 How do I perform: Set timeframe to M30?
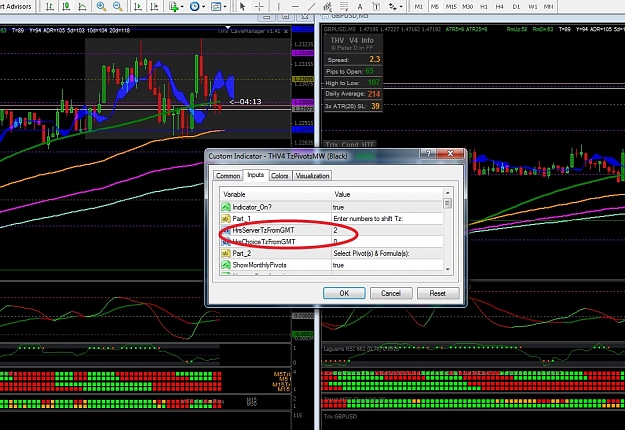(468, 6)
